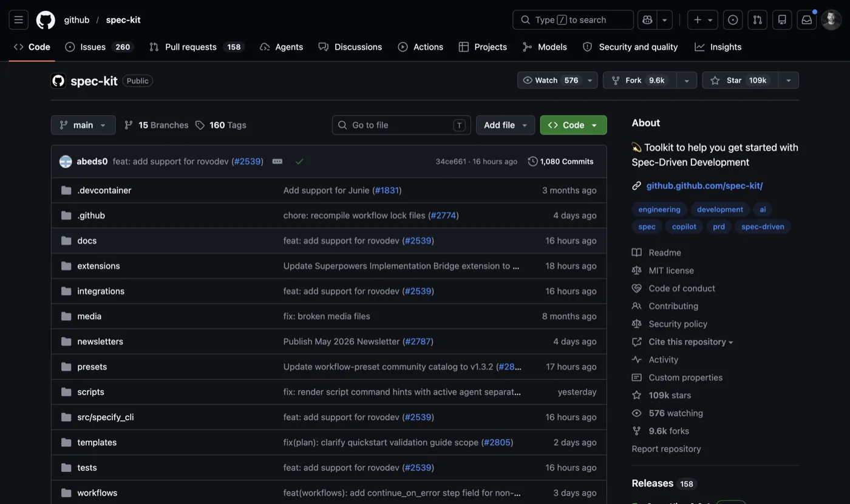Open the Discussions tab

(x=350, y=47)
